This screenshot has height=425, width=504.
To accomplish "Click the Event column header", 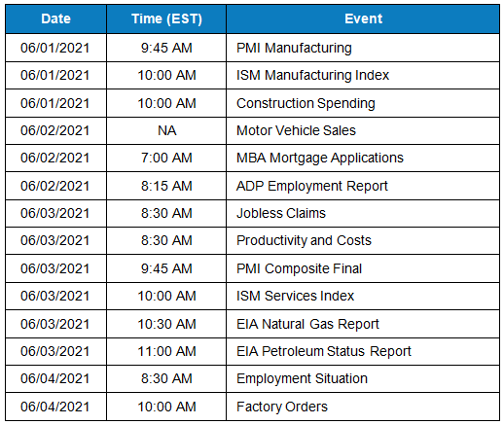I will coord(363,18).
